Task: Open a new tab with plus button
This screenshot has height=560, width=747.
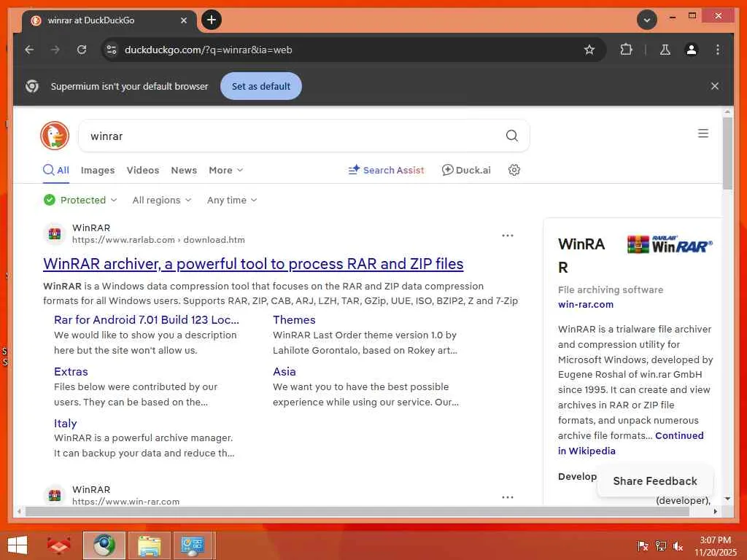Action: pos(212,20)
